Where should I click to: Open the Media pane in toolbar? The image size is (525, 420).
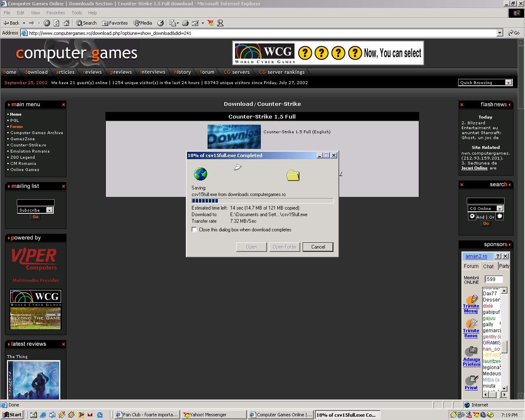pos(143,23)
